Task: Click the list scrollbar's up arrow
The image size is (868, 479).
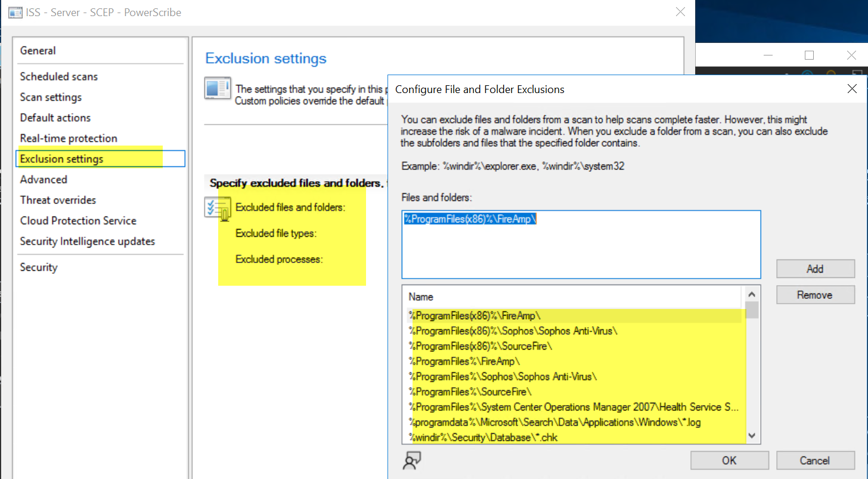Action: pyautogui.click(x=752, y=294)
